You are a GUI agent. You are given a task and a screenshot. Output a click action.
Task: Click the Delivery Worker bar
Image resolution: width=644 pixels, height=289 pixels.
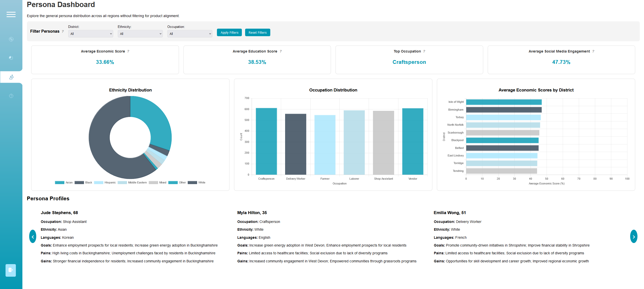[295, 144]
